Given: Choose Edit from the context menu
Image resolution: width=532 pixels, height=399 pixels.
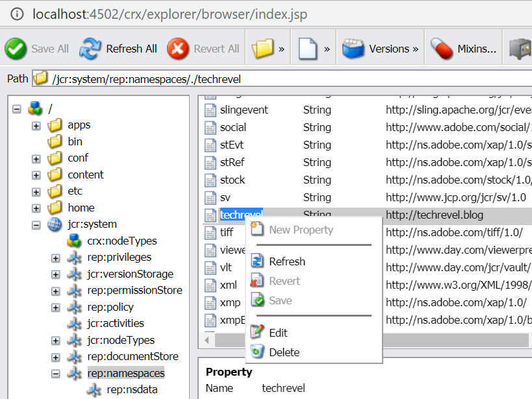Looking at the screenshot, I should 278,333.
